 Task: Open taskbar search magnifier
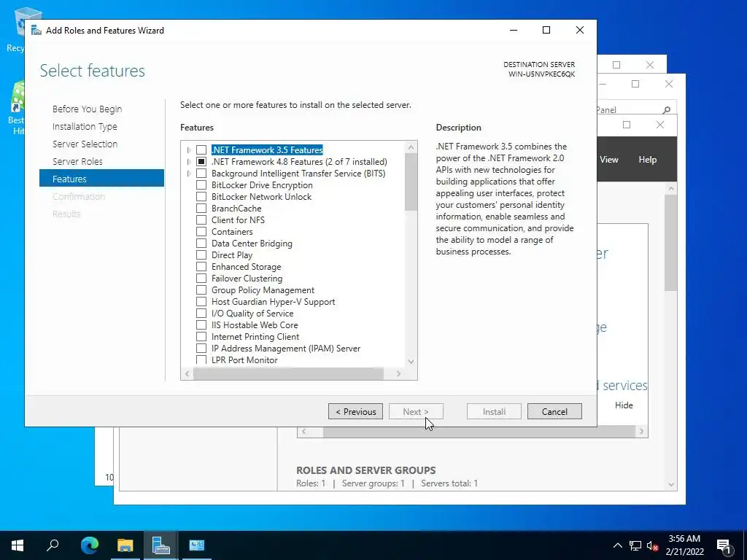[53, 545]
